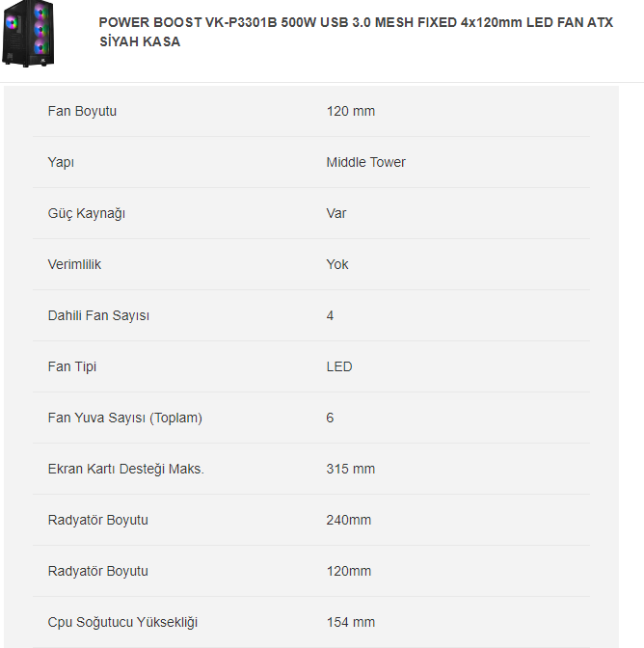The height and width of the screenshot is (648, 644).
Task: Select the Ekran Kartı Desteği Maks. label
Action: coord(125,469)
